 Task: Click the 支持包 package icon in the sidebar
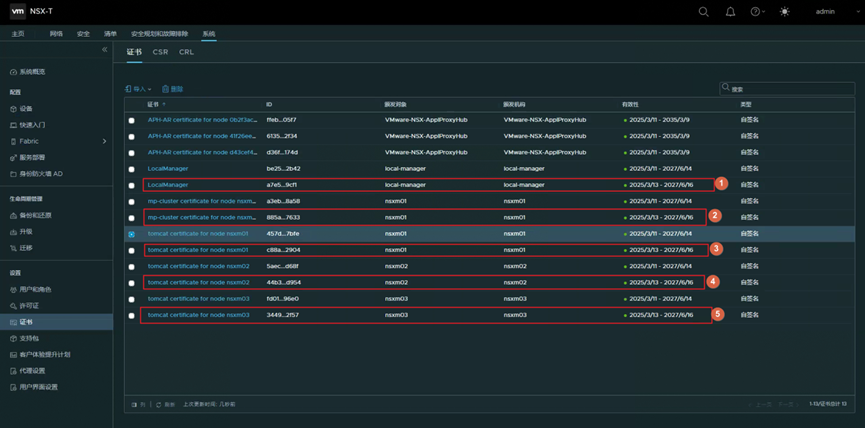14,338
